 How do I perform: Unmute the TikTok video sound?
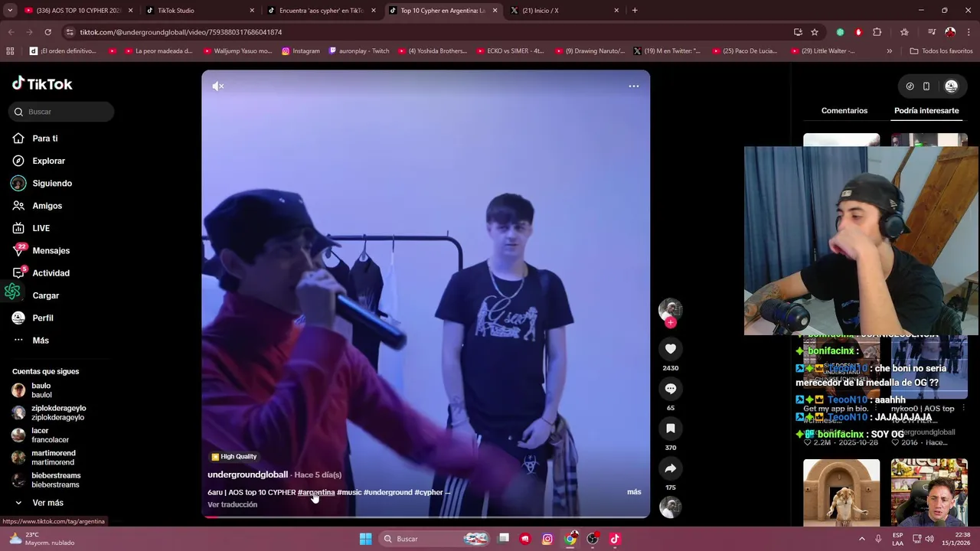(x=218, y=86)
